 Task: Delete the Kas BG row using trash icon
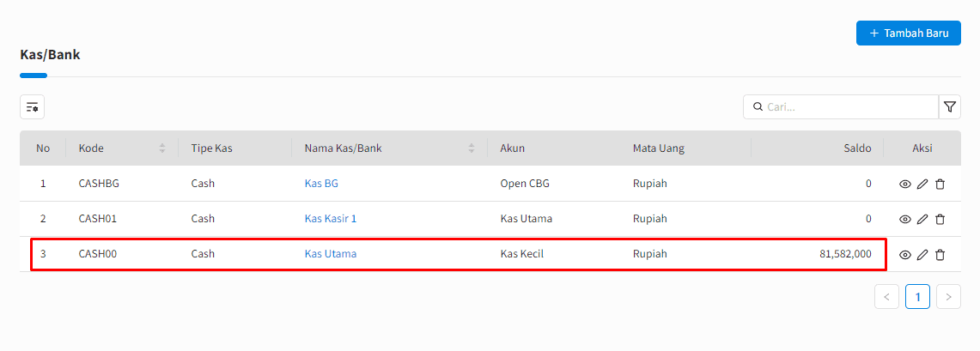tap(940, 184)
